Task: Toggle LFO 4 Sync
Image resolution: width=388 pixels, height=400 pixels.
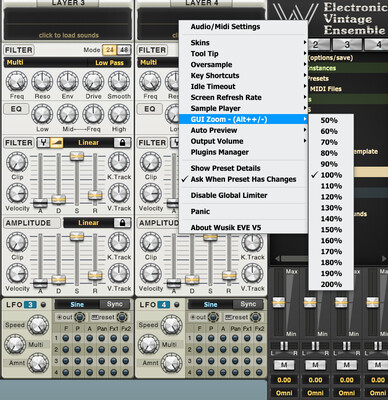Action: 248,304
